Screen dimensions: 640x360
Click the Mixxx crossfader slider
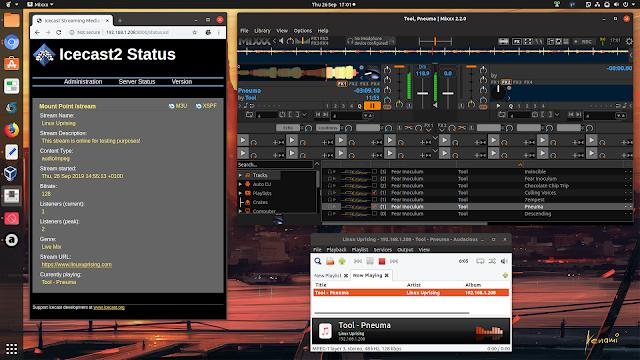(x=435, y=41)
